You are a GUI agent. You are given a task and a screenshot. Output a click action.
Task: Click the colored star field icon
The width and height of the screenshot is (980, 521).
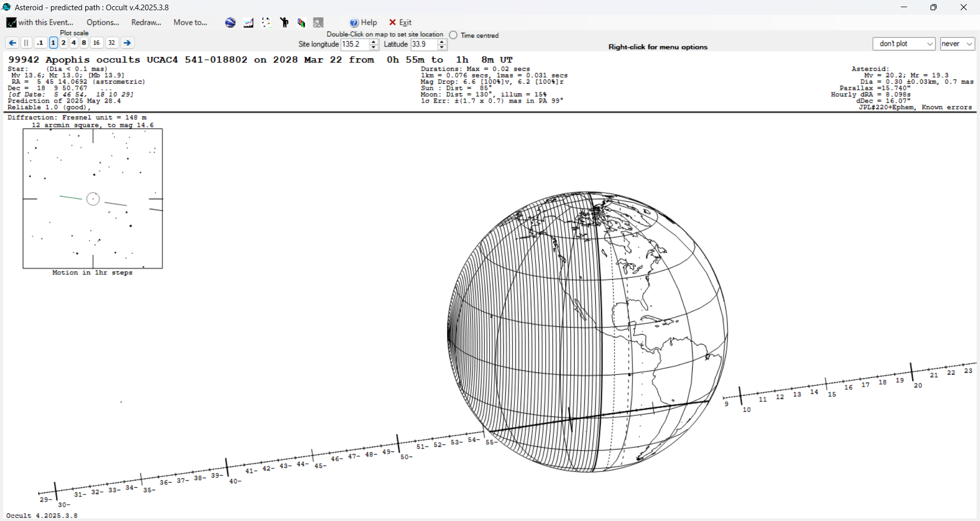pyautogui.click(x=266, y=22)
